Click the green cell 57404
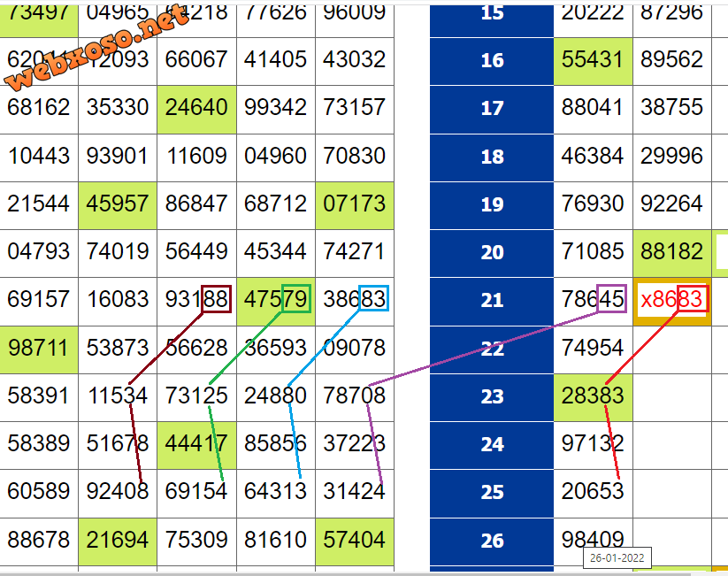Image resolution: width=728 pixels, height=576 pixels. tap(355, 540)
